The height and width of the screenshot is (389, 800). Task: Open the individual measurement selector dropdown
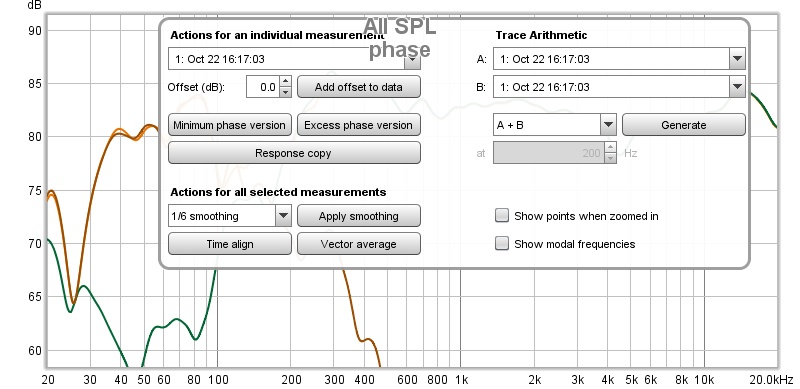[294, 59]
